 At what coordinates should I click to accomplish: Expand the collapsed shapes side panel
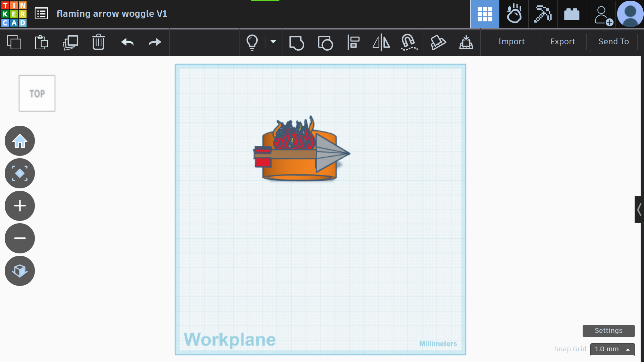(x=639, y=209)
